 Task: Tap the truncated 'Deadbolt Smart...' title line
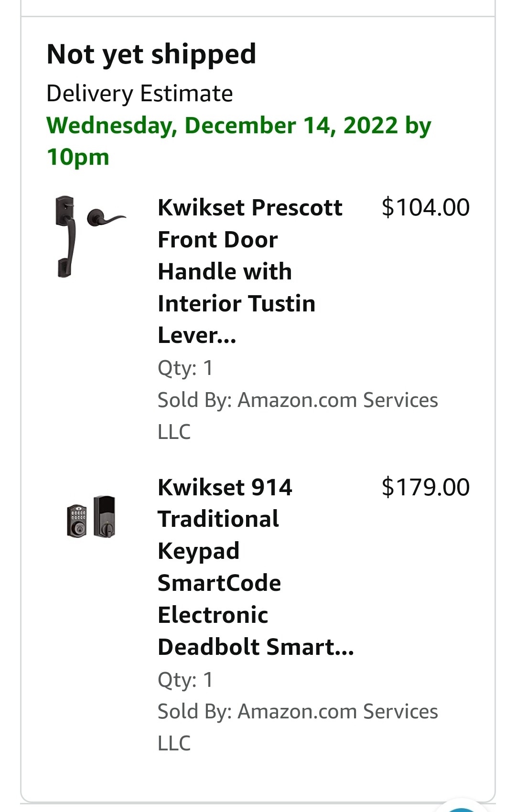point(256,647)
